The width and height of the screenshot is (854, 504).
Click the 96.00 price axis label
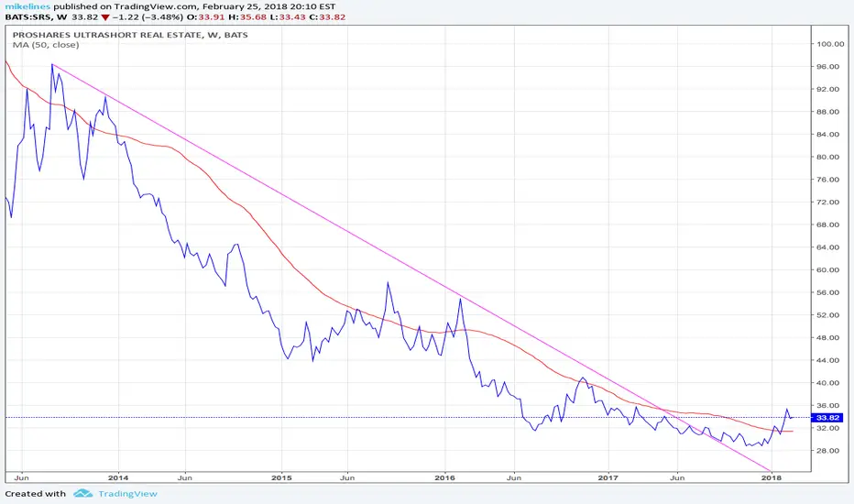pyautogui.click(x=827, y=67)
